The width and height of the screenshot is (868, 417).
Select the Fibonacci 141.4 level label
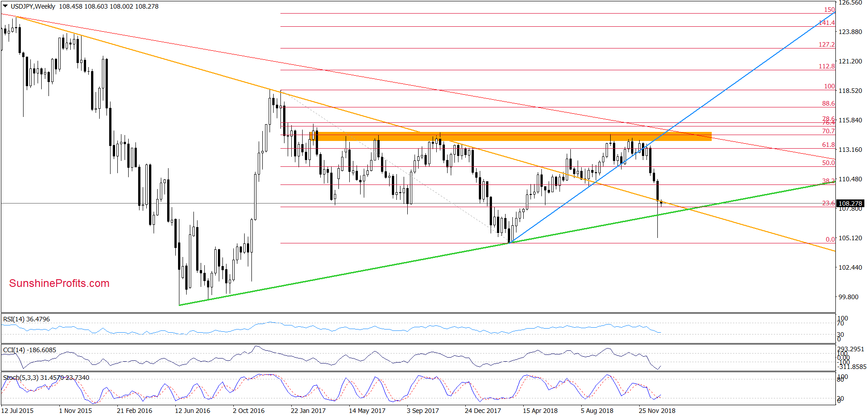click(x=827, y=23)
